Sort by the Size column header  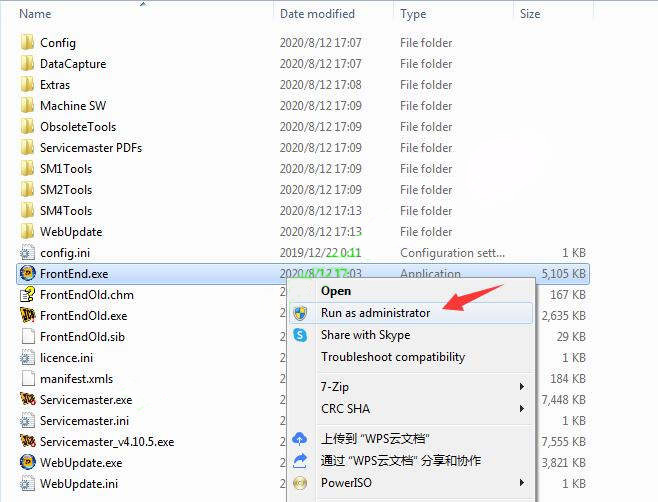pyautogui.click(x=530, y=14)
